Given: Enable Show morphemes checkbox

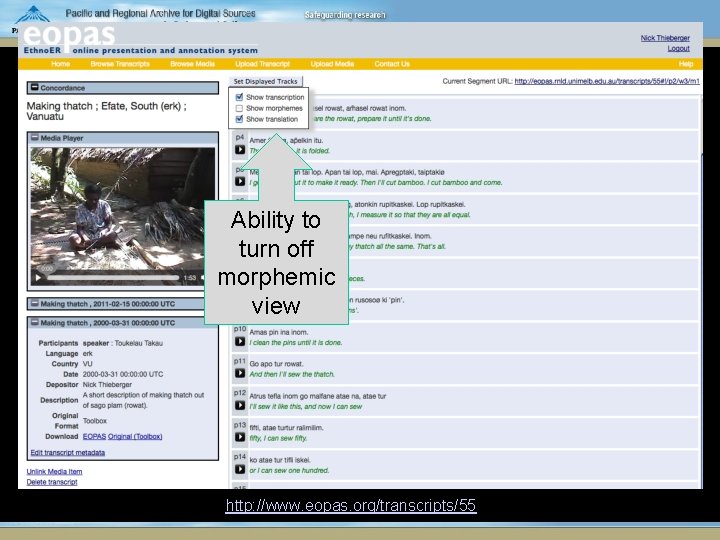Looking at the screenshot, I should pos(239,108).
